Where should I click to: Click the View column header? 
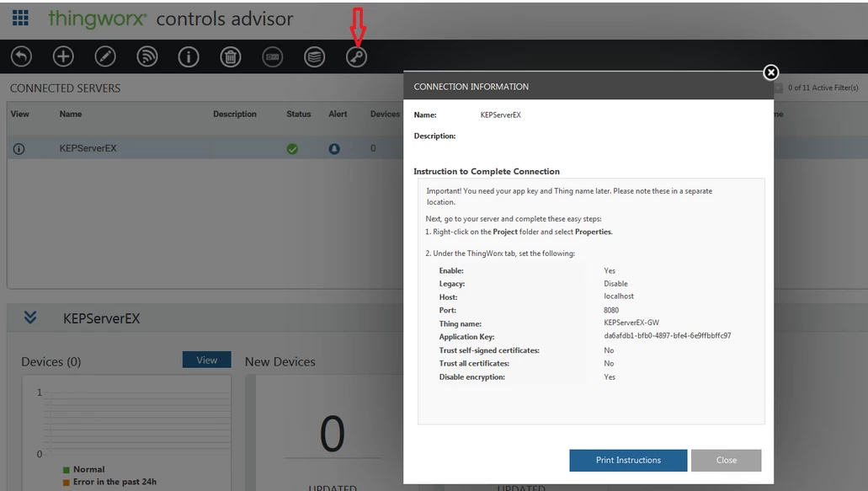[19, 114]
